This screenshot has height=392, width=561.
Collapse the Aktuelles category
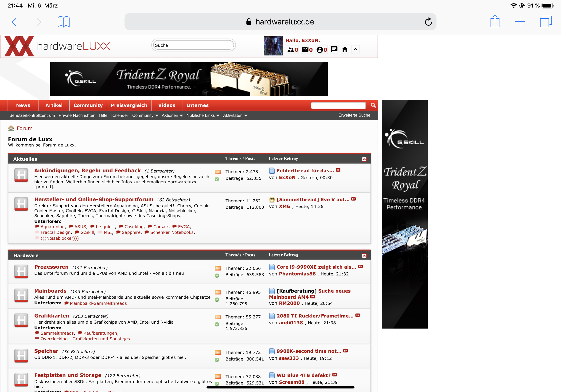pyautogui.click(x=364, y=159)
